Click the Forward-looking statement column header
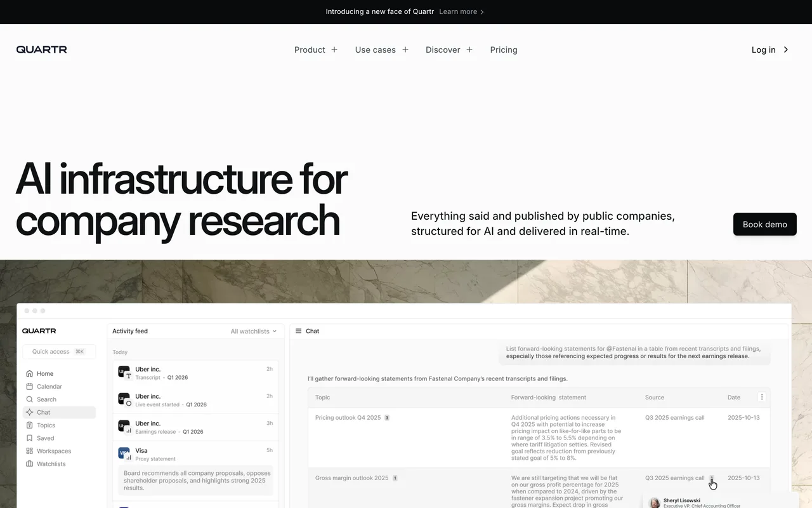This screenshot has width=812, height=508. click(x=548, y=398)
